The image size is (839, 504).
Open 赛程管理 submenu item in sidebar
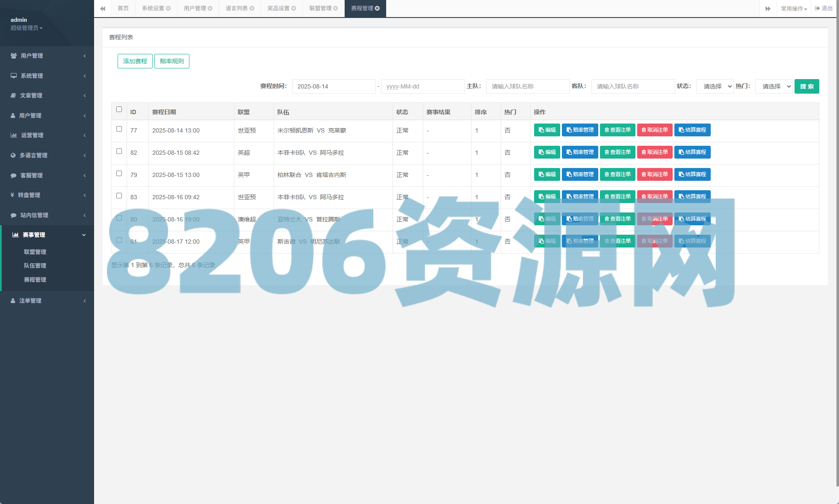click(x=35, y=280)
